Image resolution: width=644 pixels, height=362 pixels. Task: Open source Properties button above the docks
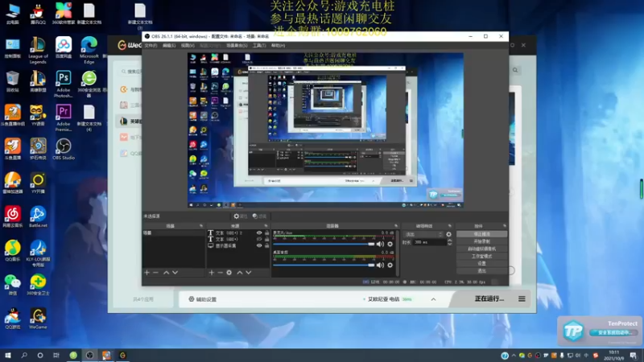240,216
